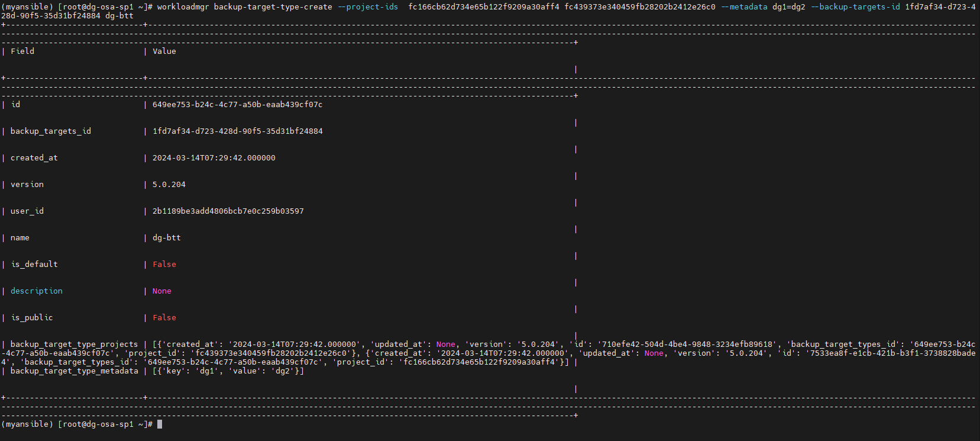The image size is (980, 441).
Task: Click the version value 5.0.204
Action: point(169,185)
